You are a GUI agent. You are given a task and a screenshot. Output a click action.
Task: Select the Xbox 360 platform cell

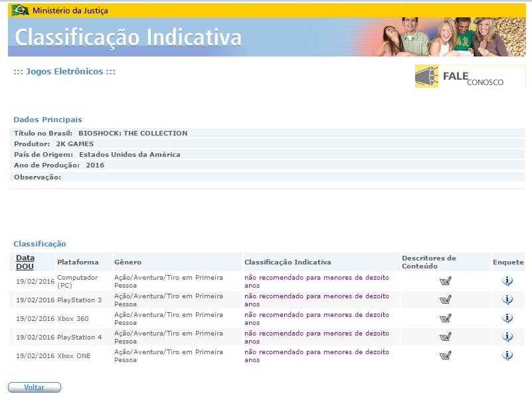72,319
